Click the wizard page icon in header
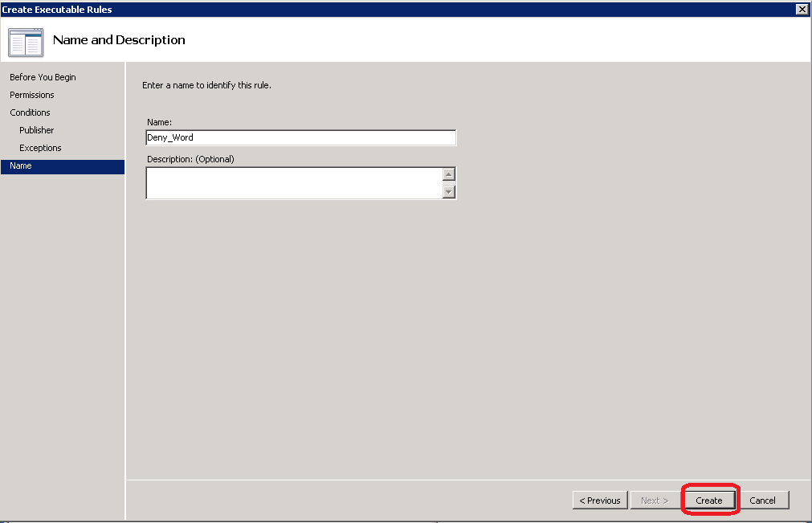The image size is (812, 523). pyautogui.click(x=26, y=42)
